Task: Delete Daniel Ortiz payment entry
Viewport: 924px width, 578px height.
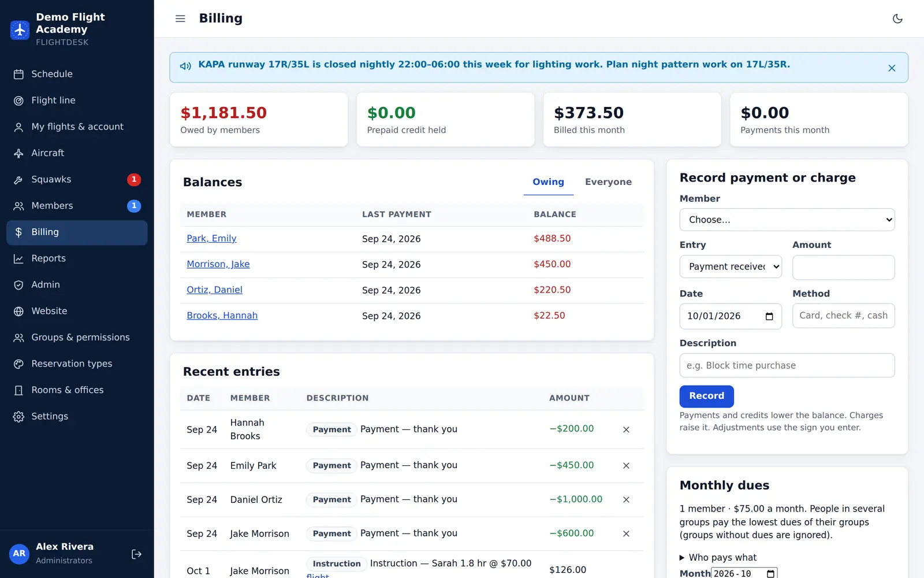Action: click(x=626, y=499)
